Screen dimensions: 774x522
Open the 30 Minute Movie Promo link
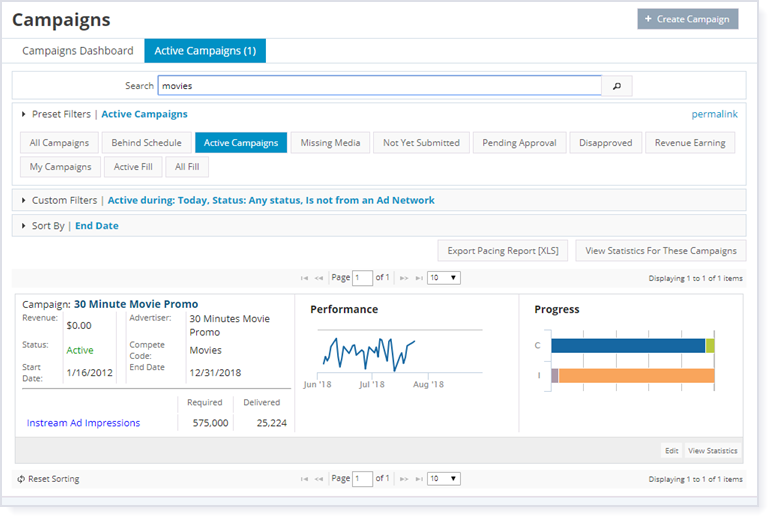(136, 304)
